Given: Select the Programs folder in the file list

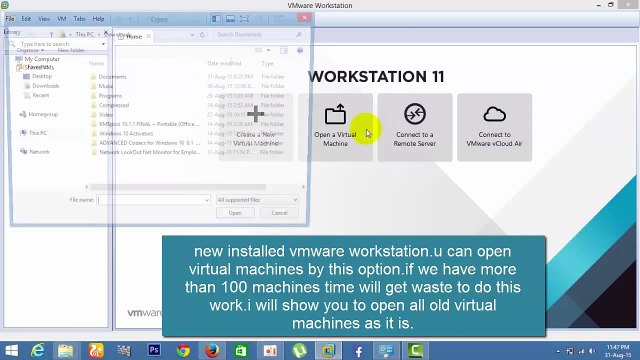Looking at the screenshot, I should [110, 96].
